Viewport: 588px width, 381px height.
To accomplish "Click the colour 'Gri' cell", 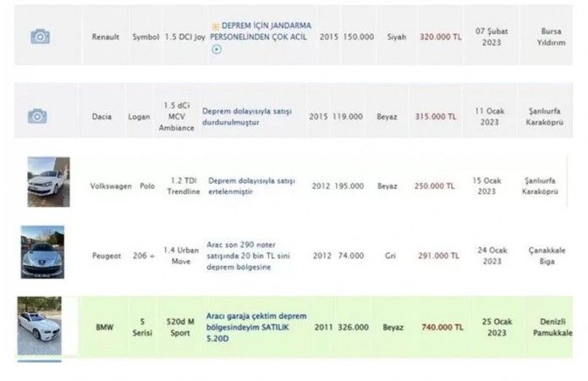I will tap(390, 256).
